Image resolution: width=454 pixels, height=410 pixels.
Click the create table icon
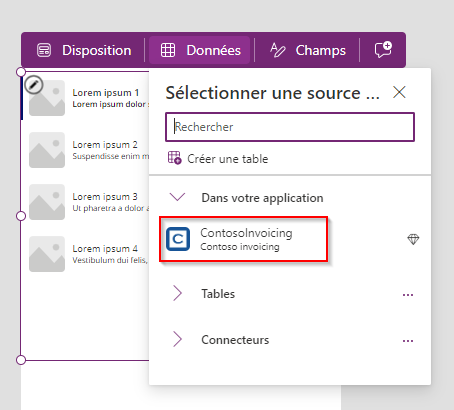click(174, 158)
